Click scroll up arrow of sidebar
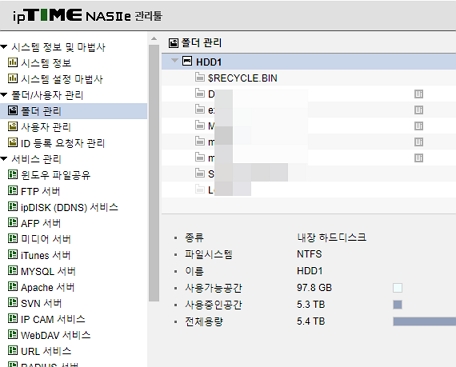Screen dimensions: 456x367 click(x=154, y=39)
